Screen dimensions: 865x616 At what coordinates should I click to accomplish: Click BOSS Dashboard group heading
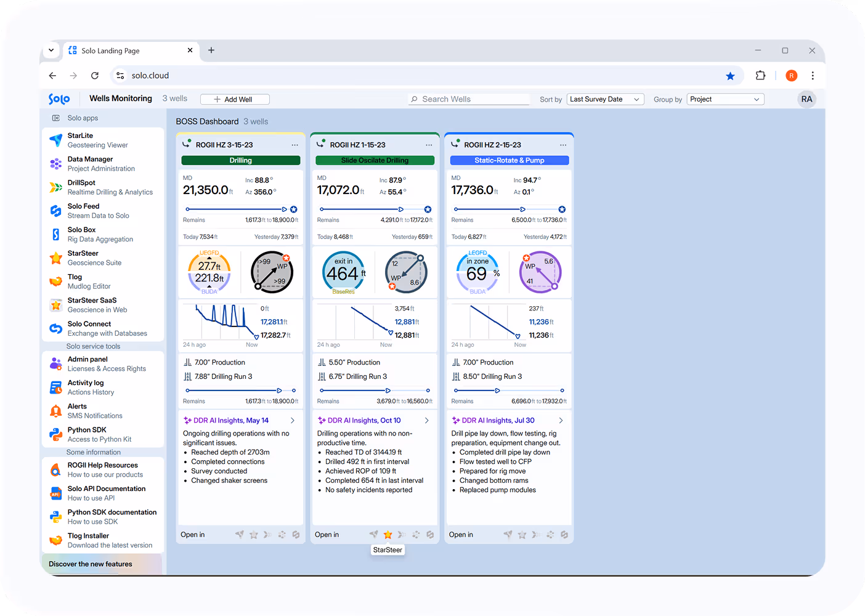tap(207, 121)
